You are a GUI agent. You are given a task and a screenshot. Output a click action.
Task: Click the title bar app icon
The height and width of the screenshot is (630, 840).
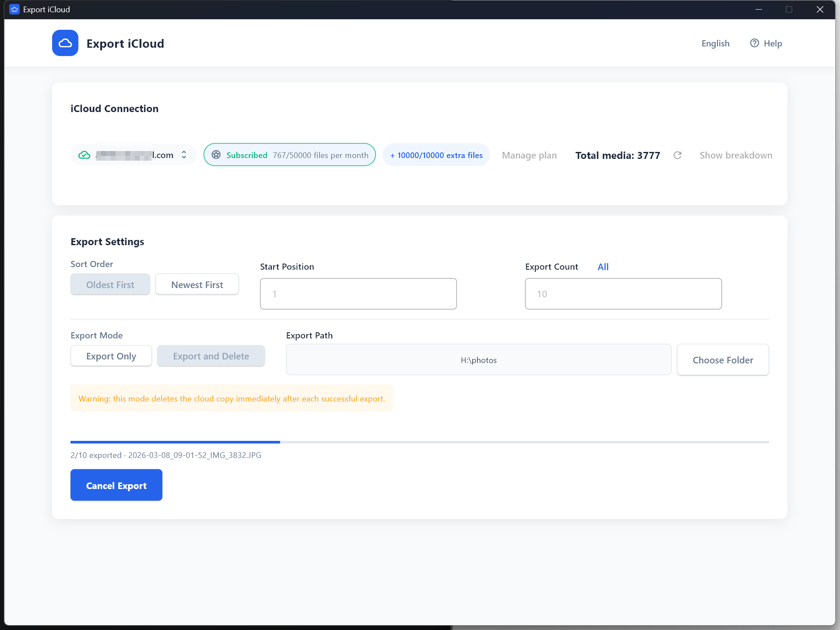(14, 9)
